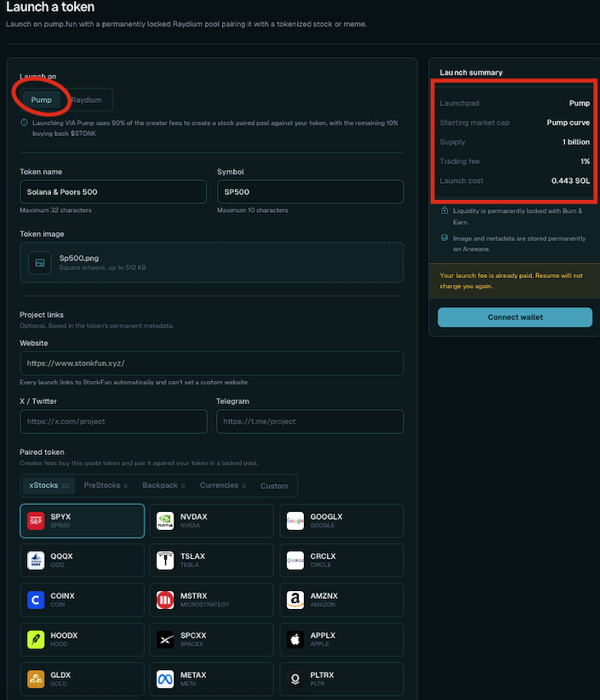Switch to the PreStocks tab

click(x=106, y=486)
